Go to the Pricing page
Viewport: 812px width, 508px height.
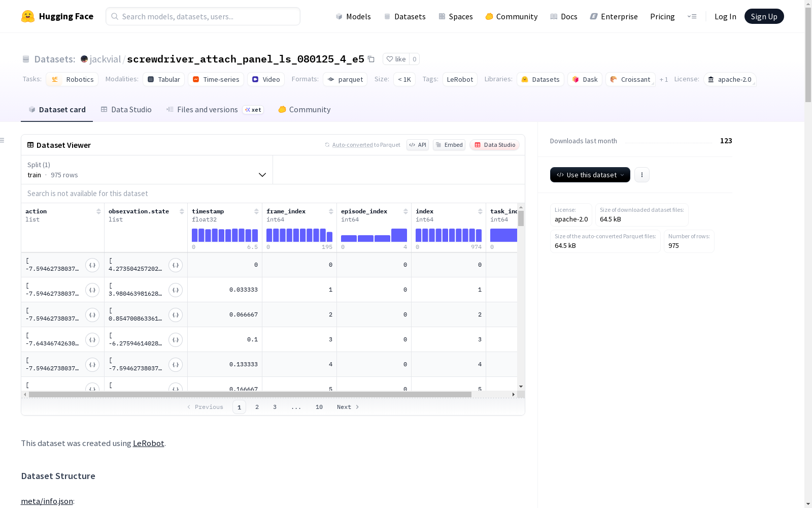(662, 16)
